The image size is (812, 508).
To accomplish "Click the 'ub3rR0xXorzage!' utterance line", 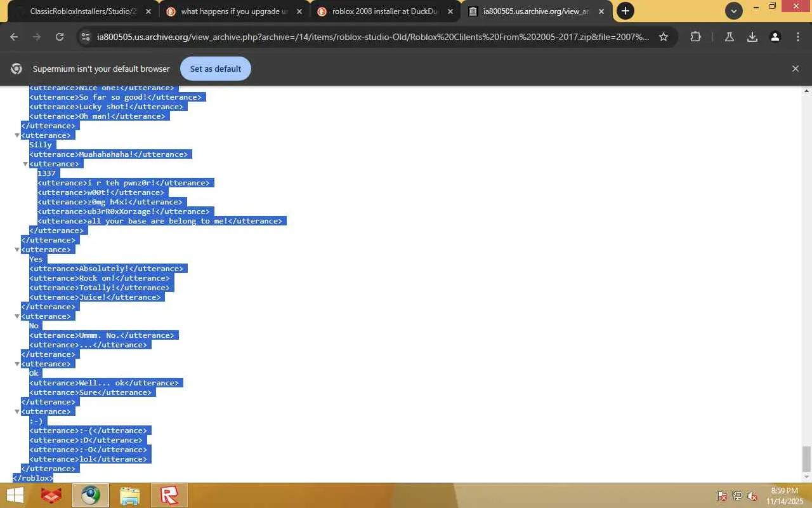I will coord(124,211).
